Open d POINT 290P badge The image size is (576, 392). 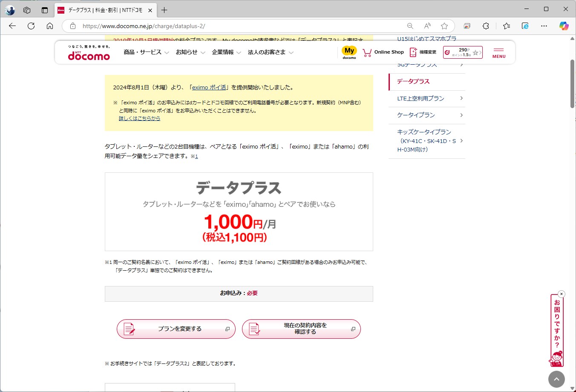coord(463,52)
